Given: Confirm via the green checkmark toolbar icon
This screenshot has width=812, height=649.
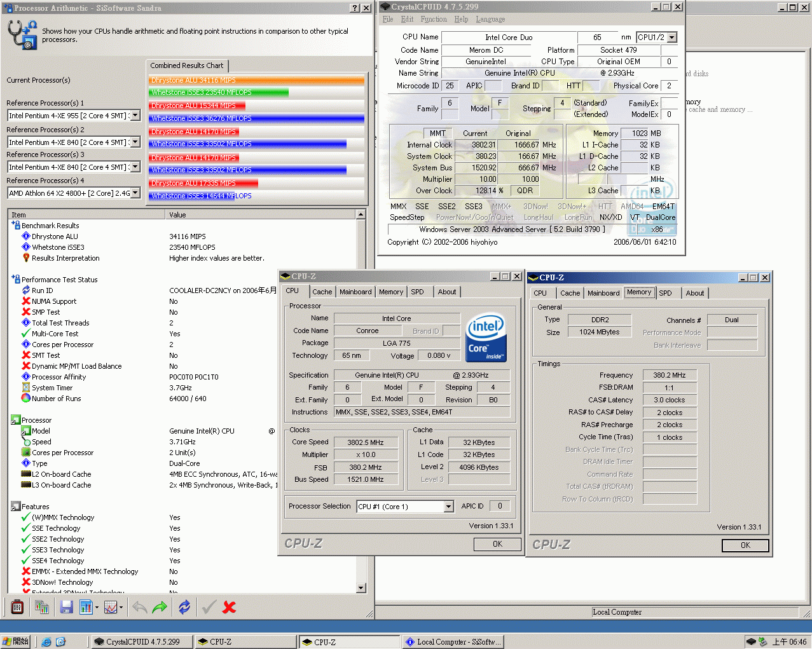Looking at the screenshot, I should (x=208, y=607).
